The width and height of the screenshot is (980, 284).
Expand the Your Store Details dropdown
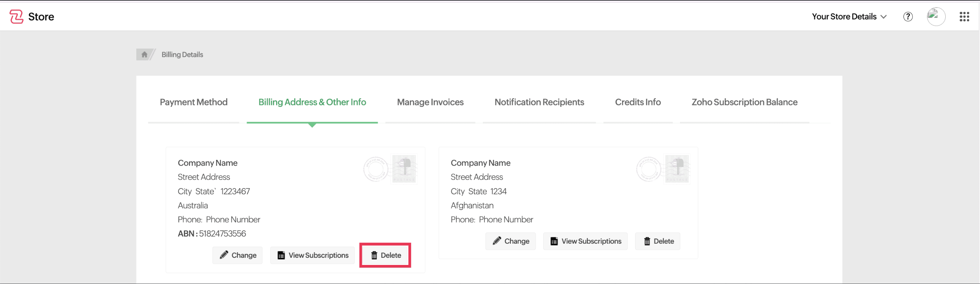point(849,17)
